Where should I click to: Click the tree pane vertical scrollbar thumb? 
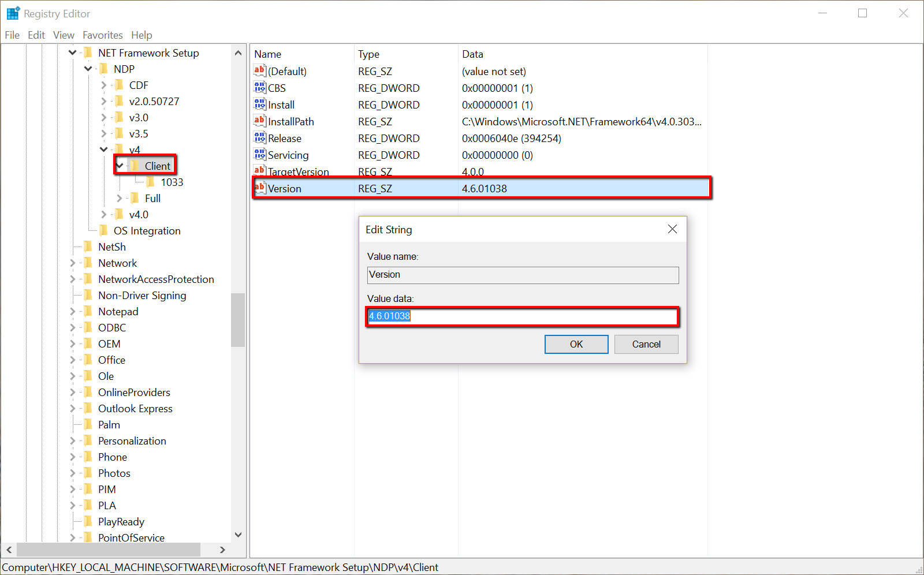238,320
